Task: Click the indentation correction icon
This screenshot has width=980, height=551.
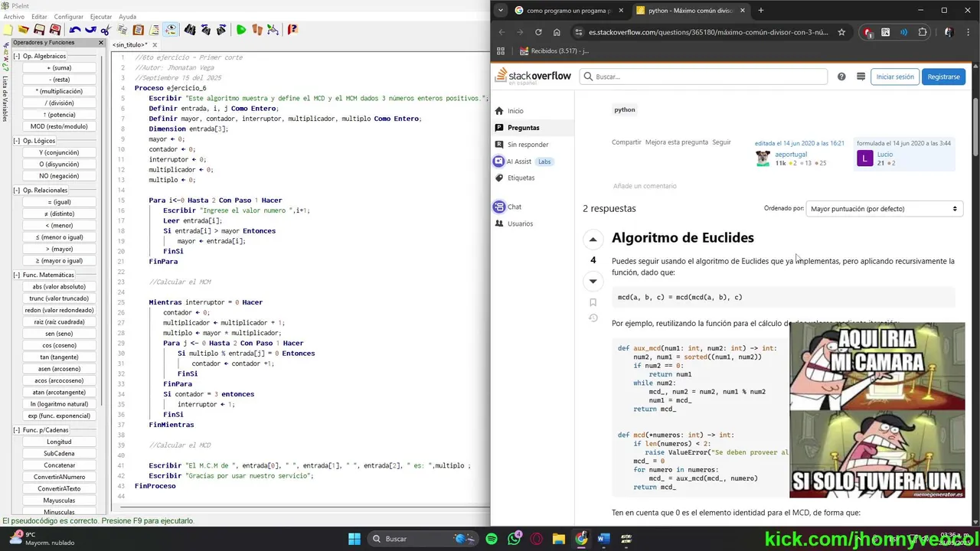Action: pyautogui.click(x=154, y=30)
